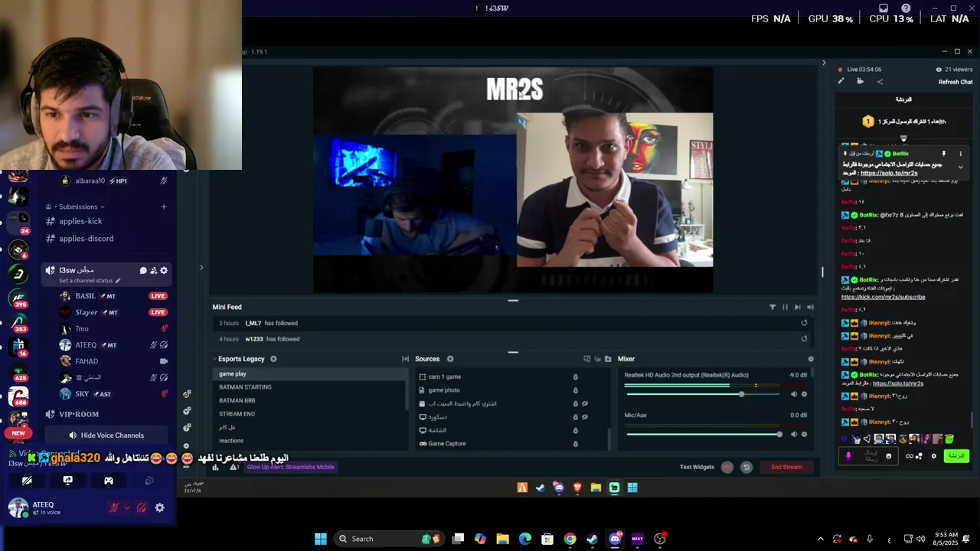Show the hidden دسكورد source

tap(584, 417)
